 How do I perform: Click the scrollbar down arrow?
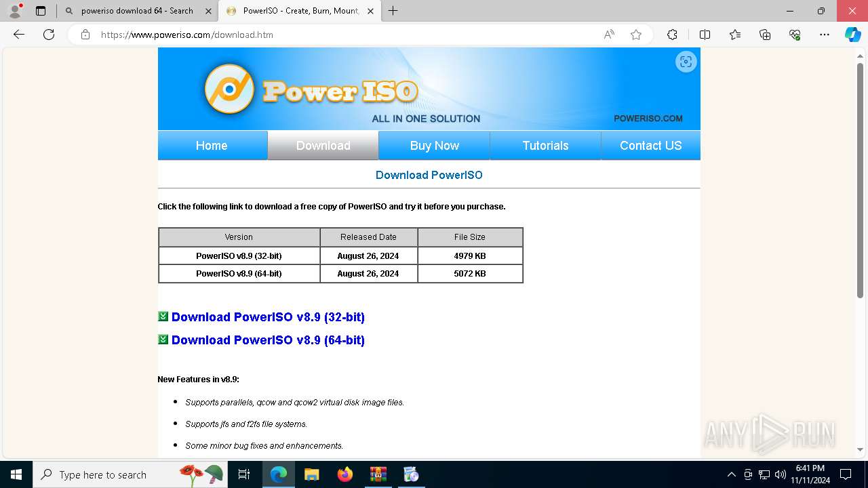[x=860, y=449]
